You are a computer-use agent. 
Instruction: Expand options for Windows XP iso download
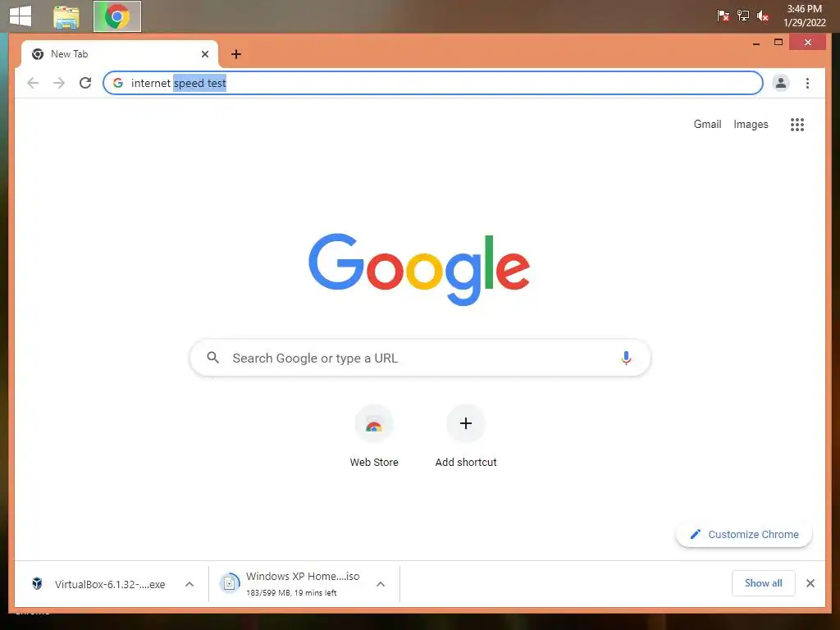(x=381, y=584)
